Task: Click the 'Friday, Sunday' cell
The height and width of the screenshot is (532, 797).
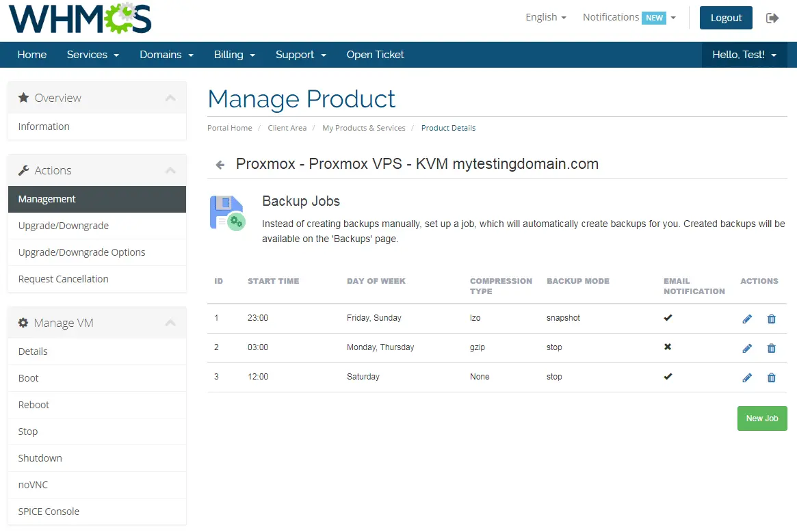Action: point(374,318)
